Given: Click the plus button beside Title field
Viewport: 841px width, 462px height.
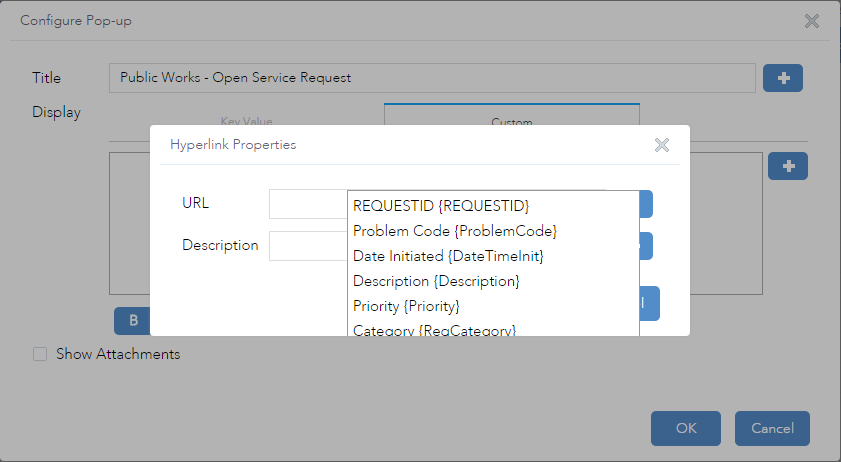Looking at the screenshot, I should (x=783, y=78).
